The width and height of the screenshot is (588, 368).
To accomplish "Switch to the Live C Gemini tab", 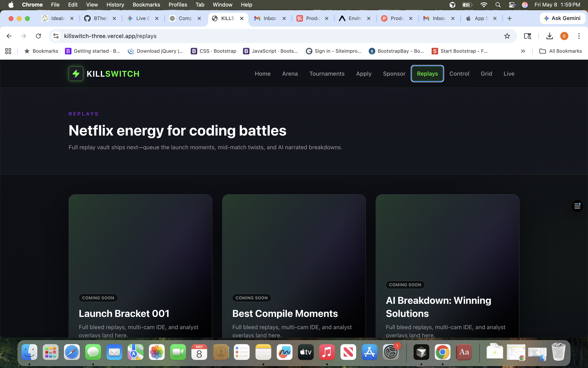I will point(143,18).
